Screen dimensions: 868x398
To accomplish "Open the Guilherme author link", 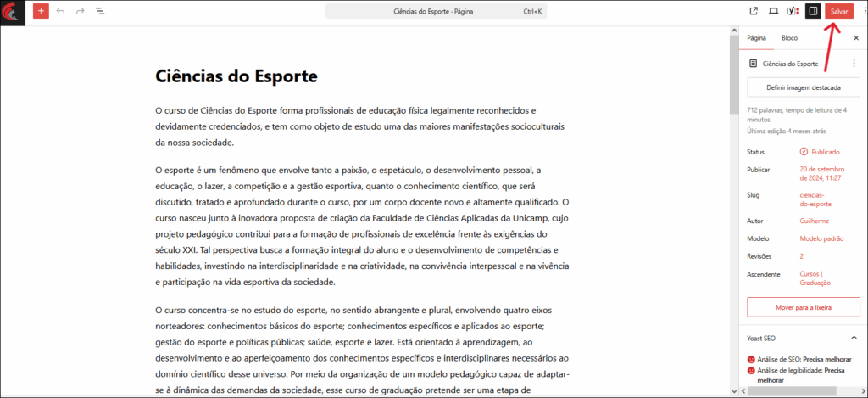I will [814, 221].
